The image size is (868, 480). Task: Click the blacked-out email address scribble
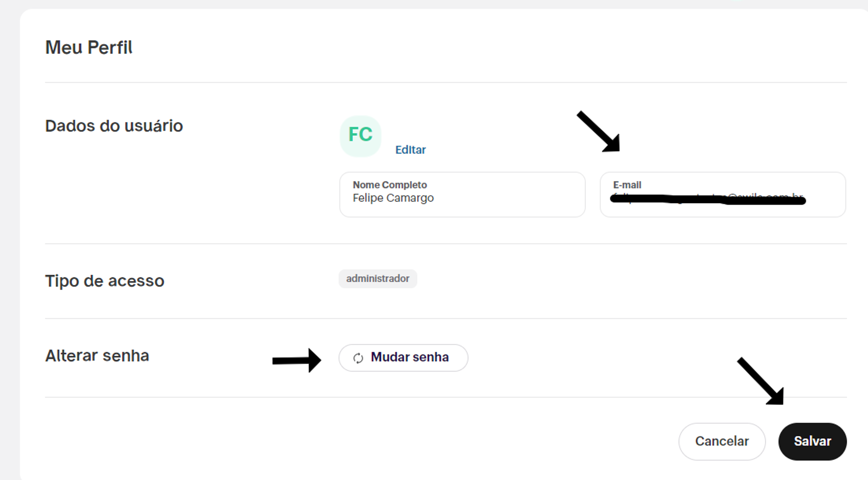tap(708, 199)
